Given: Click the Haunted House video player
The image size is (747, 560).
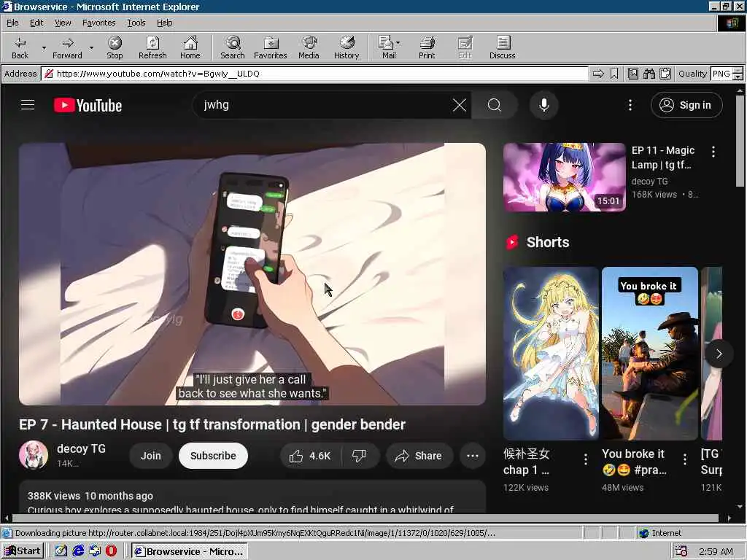Looking at the screenshot, I should [252, 274].
